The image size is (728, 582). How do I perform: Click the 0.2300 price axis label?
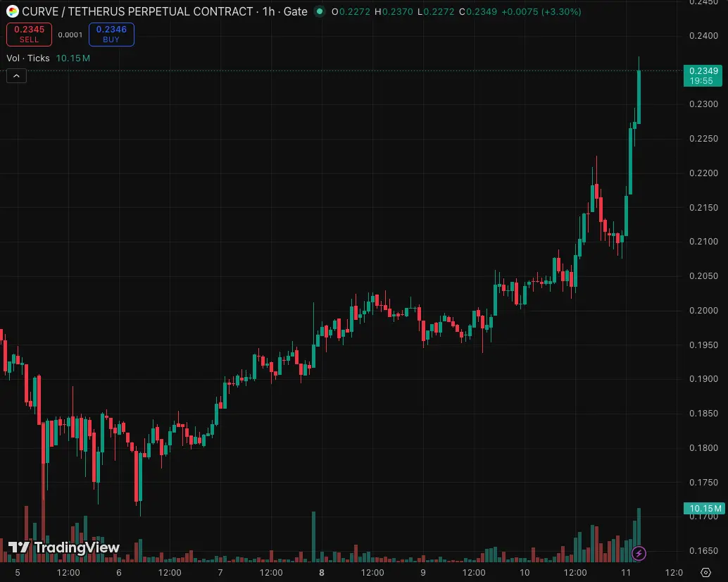(x=703, y=104)
